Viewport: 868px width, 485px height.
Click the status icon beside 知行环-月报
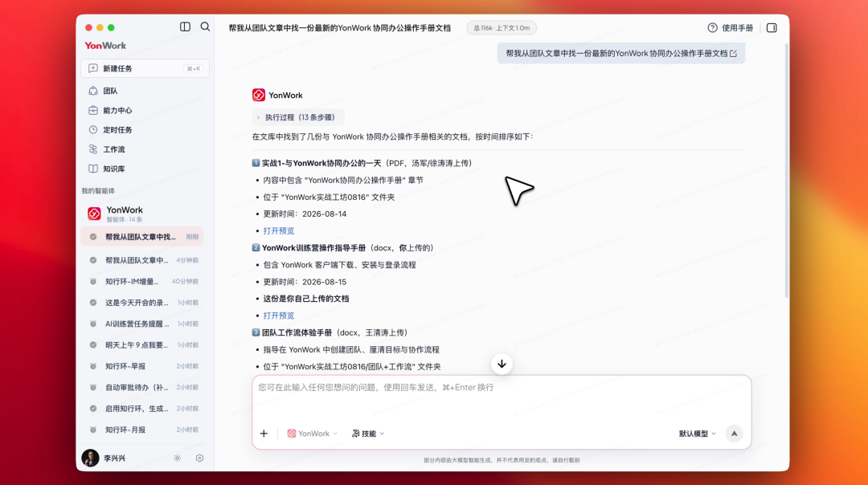(x=93, y=430)
